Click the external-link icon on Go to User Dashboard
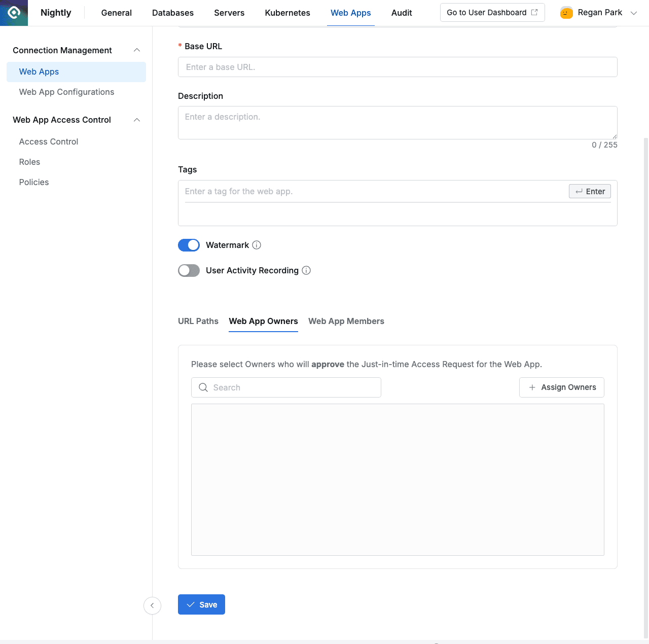This screenshot has width=649, height=644. pyautogui.click(x=534, y=12)
